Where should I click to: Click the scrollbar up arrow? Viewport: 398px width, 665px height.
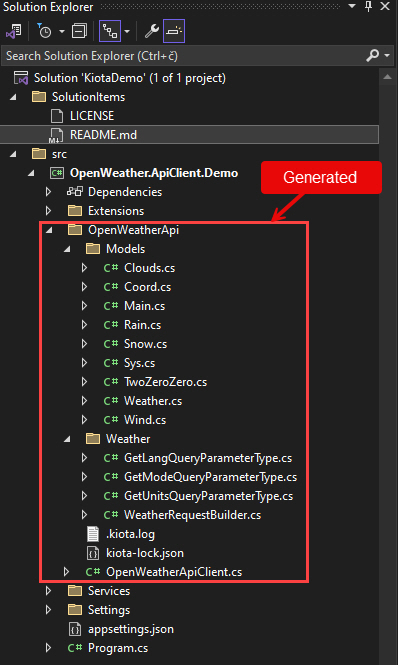[387, 77]
